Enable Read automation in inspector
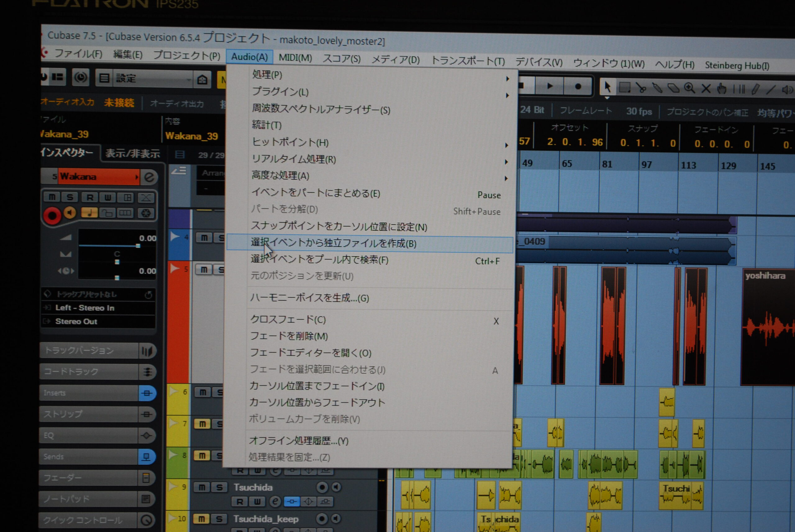 click(90, 197)
